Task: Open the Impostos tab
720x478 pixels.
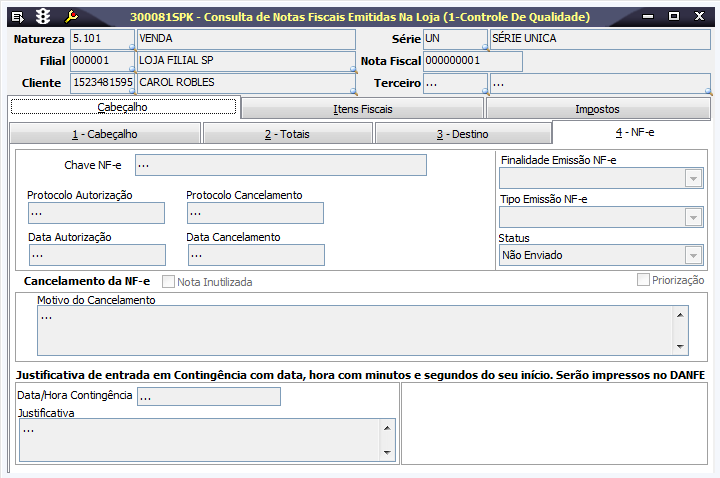Action: pos(597,109)
